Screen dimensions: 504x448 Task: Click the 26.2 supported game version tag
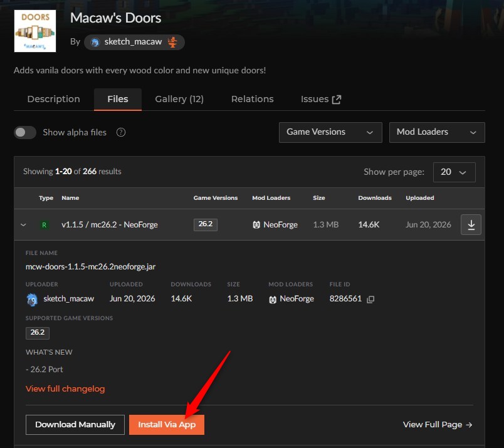(x=38, y=333)
